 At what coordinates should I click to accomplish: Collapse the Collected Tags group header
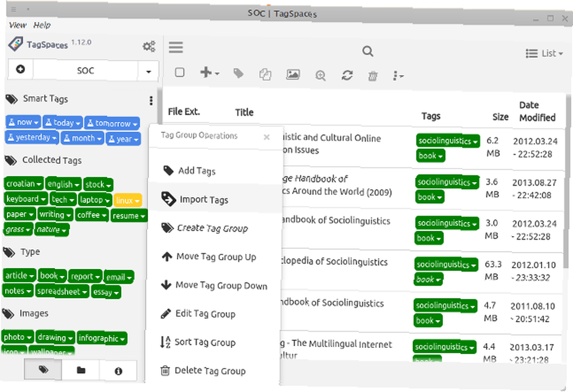pos(52,160)
